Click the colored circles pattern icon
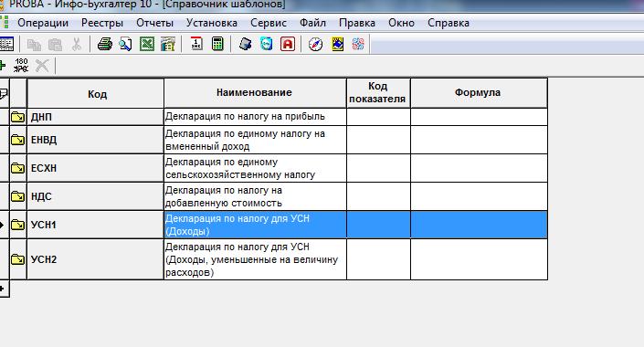The height and width of the screenshot is (347, 644). pyautogui.click(x=358, y=44)
